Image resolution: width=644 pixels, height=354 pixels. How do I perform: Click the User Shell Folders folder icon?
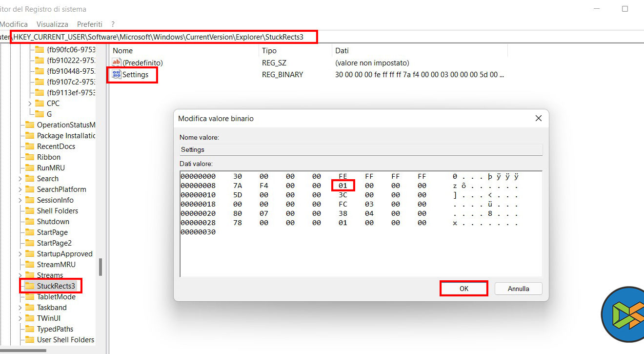coord(30,340)
